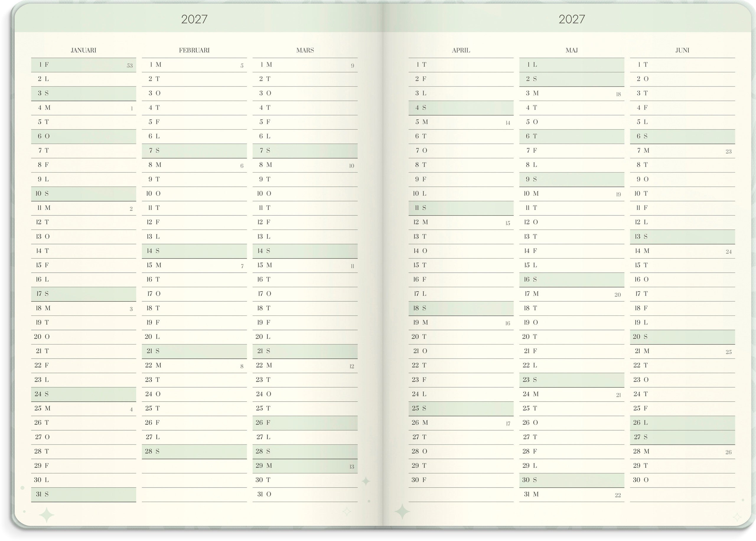The image size is (756, 541).
Task: Select the 15 M row in Februari
Action: (194, 266)
